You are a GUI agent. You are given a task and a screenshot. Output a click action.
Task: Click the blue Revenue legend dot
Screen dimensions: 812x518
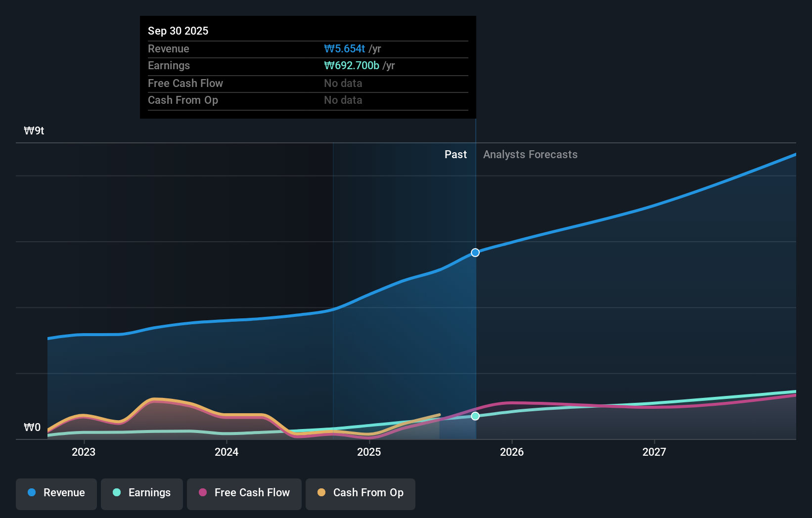[x=32, y=493]
